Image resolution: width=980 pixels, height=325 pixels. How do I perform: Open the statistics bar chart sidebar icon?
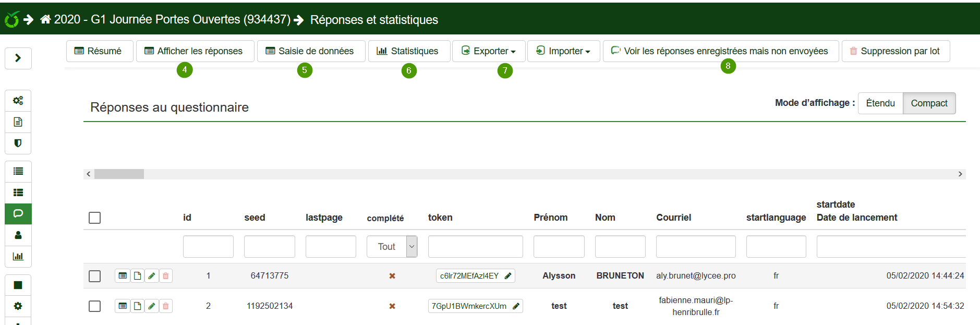[18, 257]
